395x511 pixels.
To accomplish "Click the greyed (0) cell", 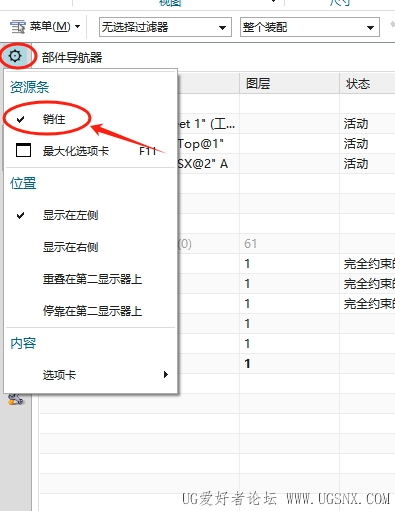I will pyautogui.click(x=185, y=244).
